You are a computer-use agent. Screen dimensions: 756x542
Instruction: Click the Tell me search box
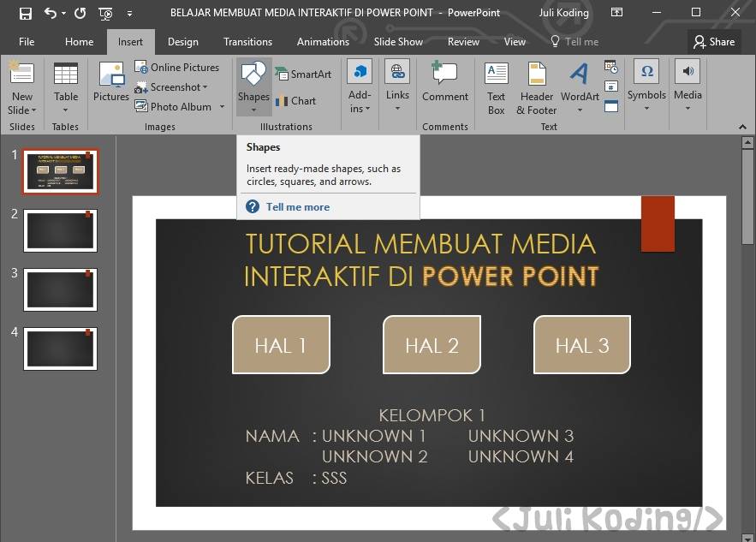pos(574,42)
